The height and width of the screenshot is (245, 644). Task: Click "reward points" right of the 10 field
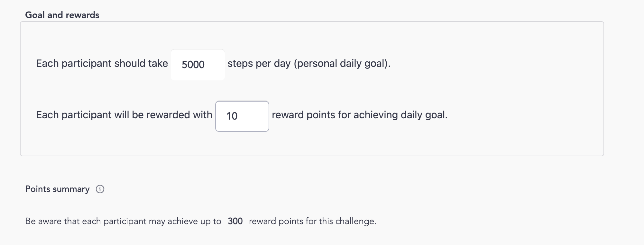point(303,115)
